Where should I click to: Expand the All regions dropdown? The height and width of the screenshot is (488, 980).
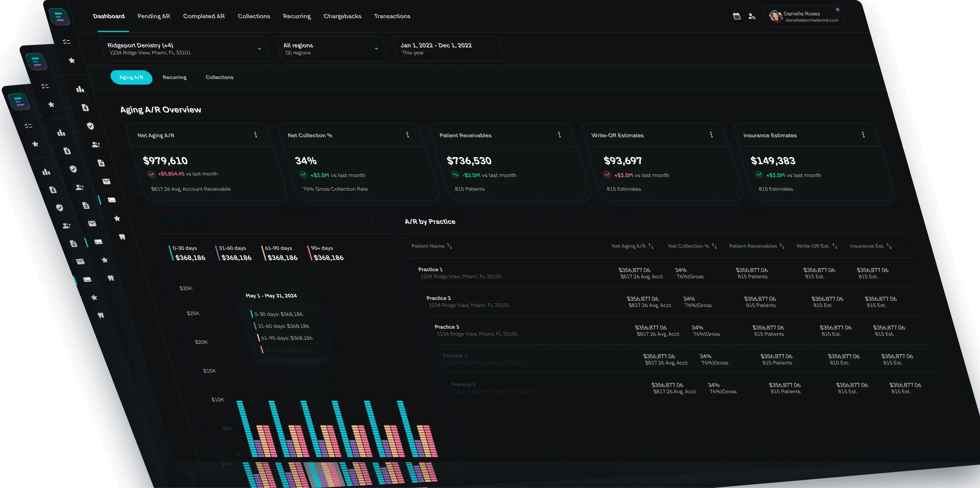click(332, 49)
